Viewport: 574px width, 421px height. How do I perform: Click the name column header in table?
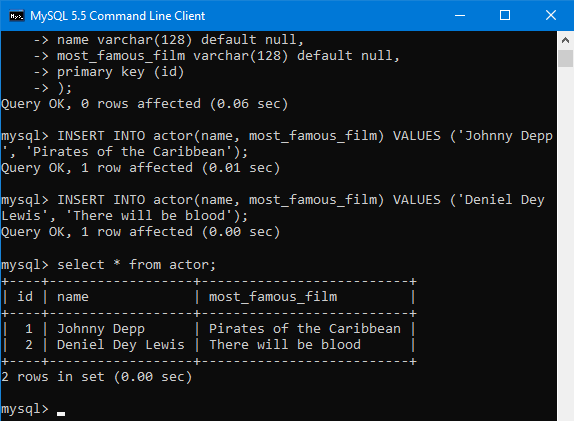73,297
